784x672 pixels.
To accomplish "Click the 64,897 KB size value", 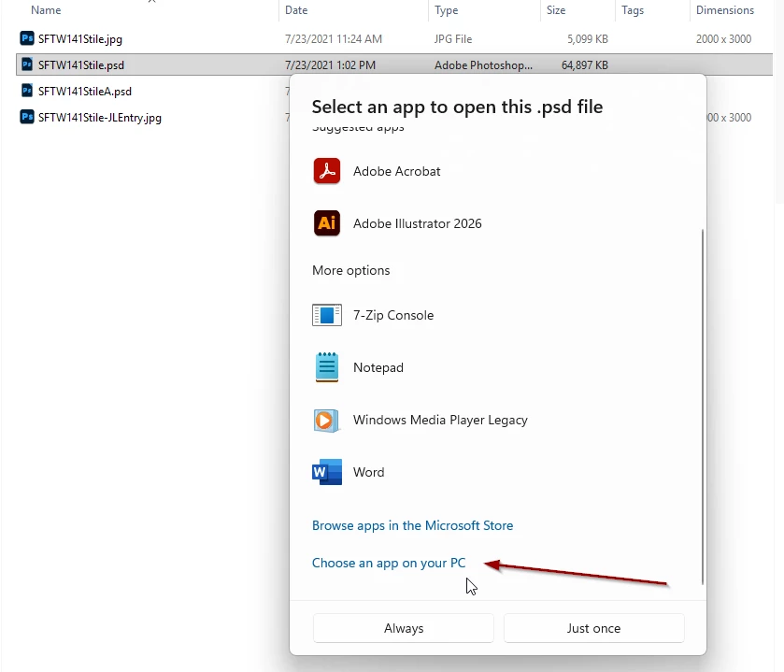I will pyautogui.click(x=585, y=65).
